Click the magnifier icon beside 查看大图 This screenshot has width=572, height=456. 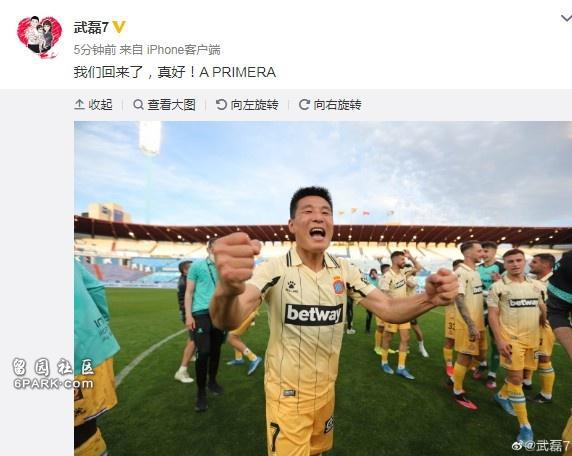pyautogui.click(x=138, y=105)
